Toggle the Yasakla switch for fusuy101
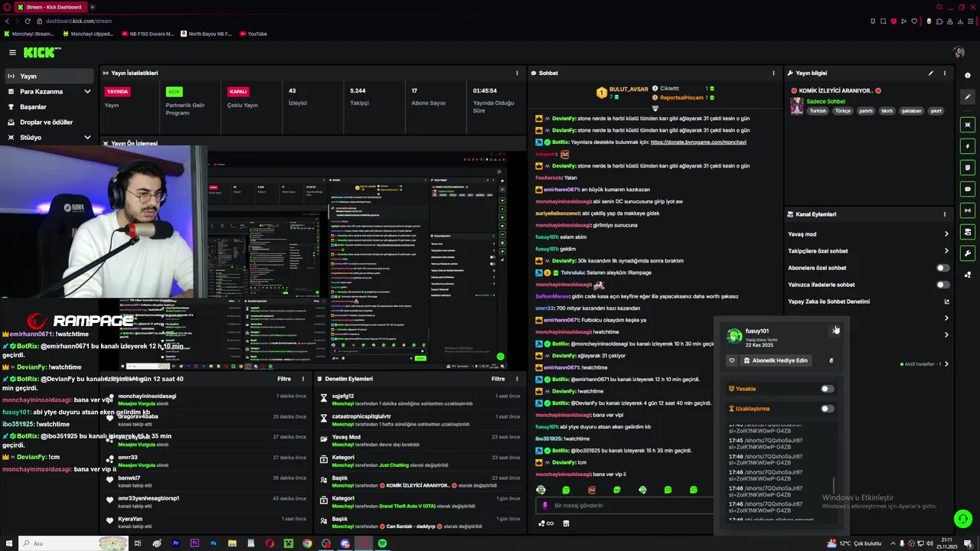The height and width of the screenshot is (551, 980). tap(827, 389)
